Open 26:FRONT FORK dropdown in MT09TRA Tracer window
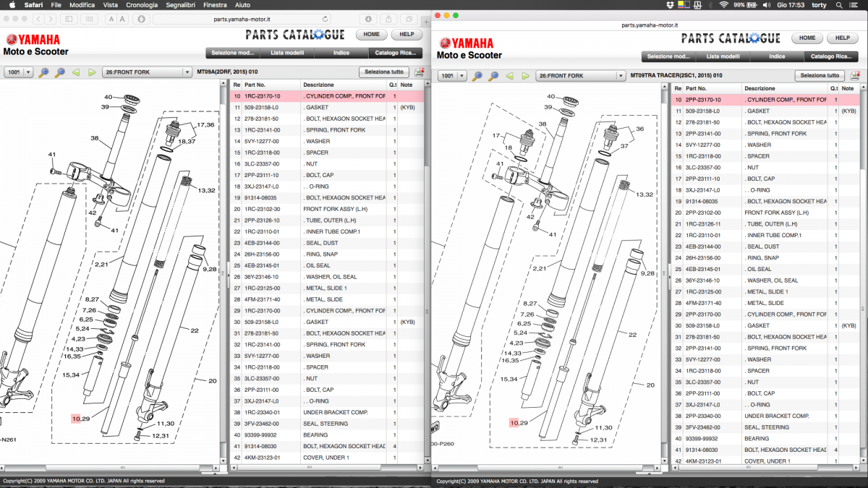 [x=580, y=75]
